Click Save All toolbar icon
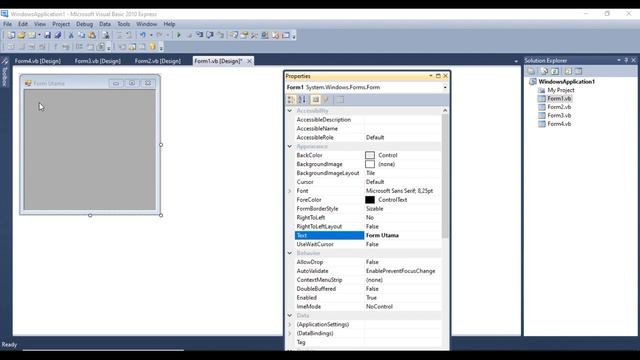 58,36
